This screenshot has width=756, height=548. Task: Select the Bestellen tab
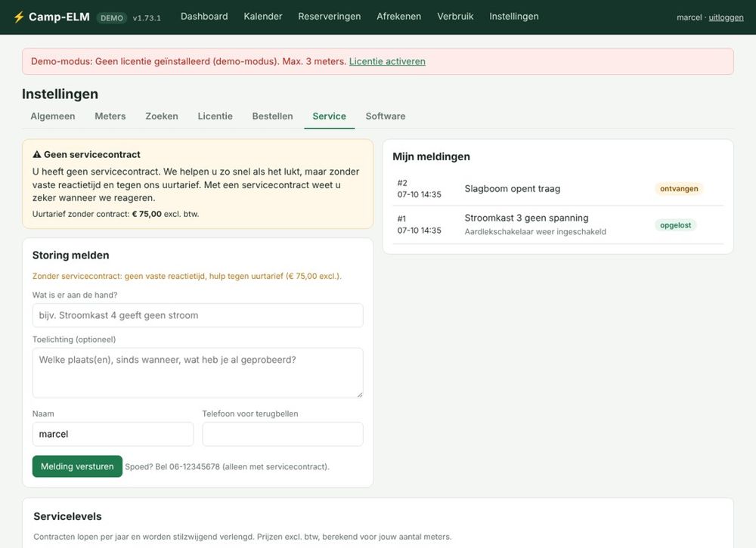click(x=272, y=116)
